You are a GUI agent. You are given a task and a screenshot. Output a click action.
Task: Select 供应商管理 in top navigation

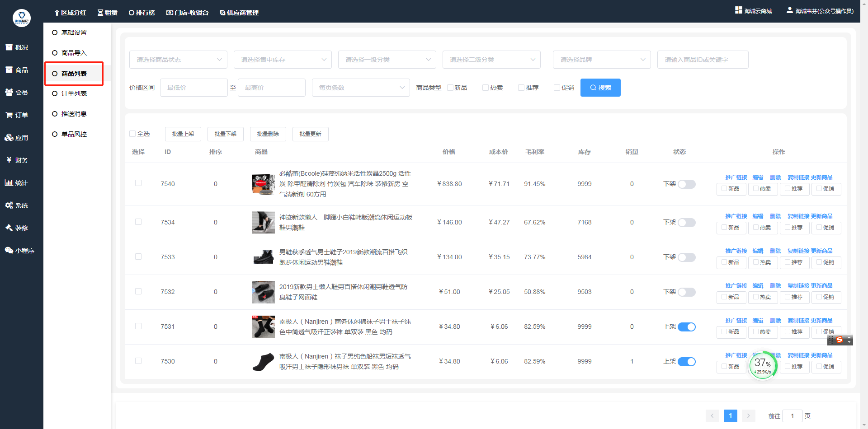pyautogui.click(x=239, y=13)
